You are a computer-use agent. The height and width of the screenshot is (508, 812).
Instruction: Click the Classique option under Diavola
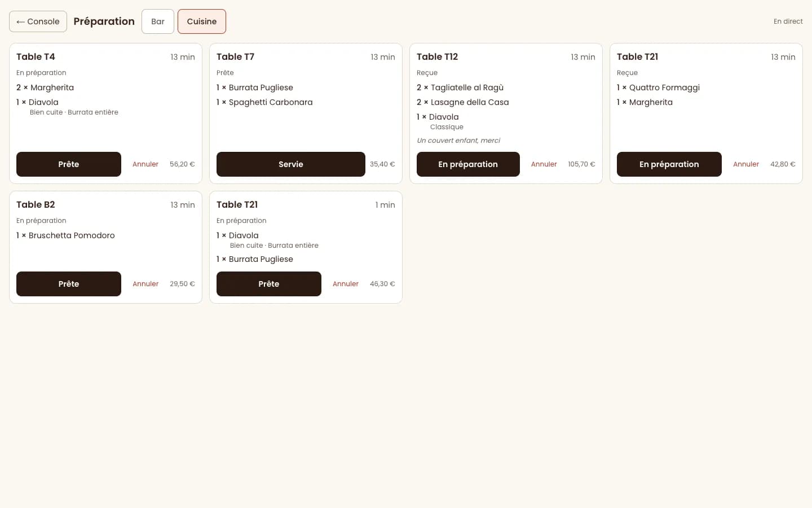point(447,127)
